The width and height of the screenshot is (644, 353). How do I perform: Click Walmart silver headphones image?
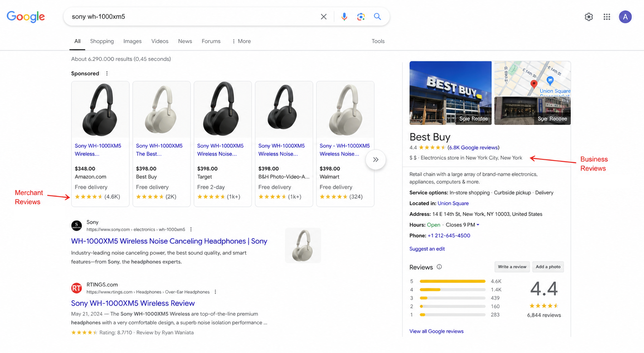[345, 110]
